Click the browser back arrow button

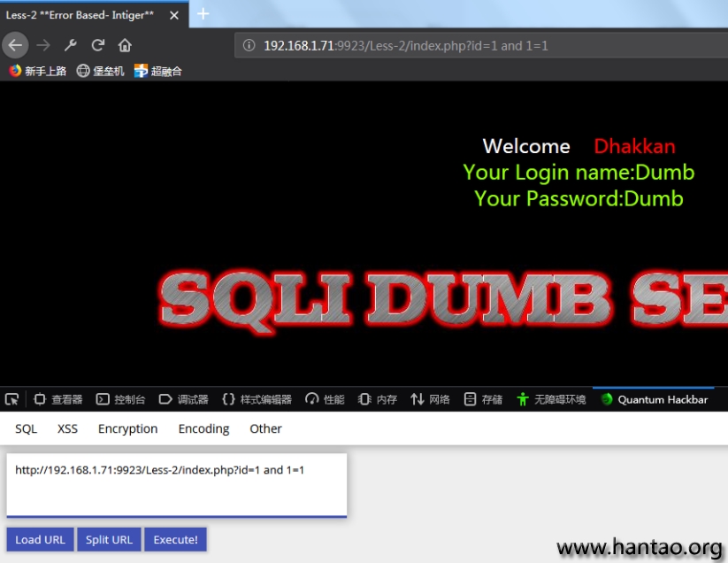(16, 45)
